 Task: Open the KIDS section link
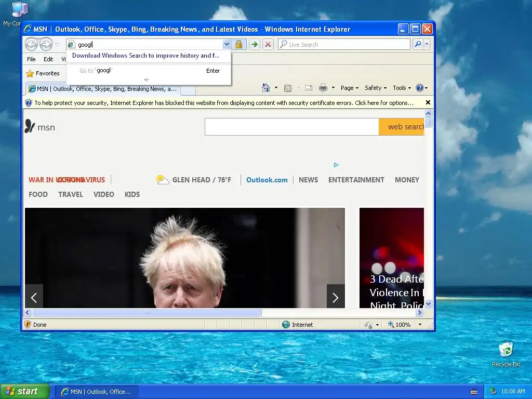tap(132, 194)
